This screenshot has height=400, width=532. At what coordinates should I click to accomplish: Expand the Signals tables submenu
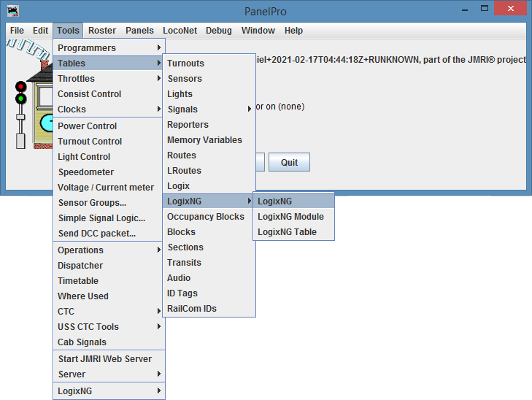click(x=209, y=109)
